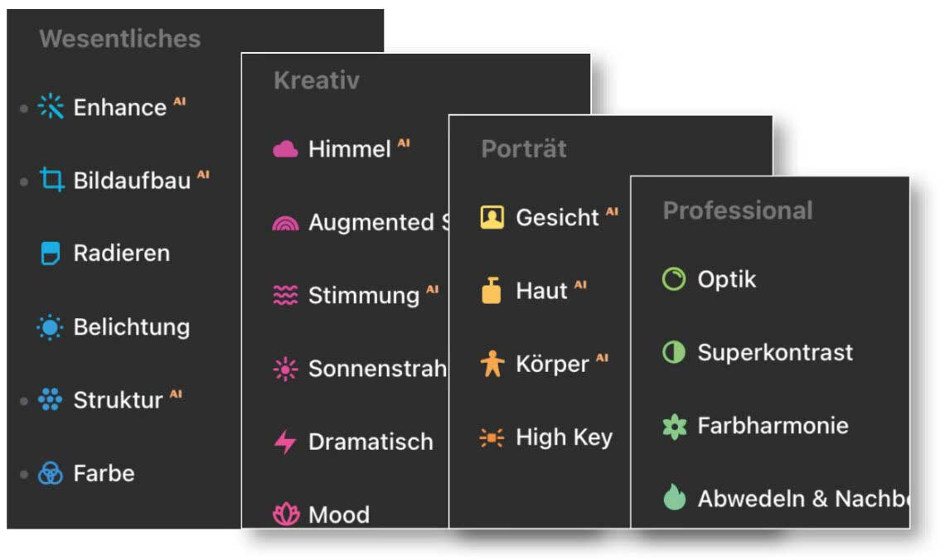Select the High Key tool

click(x=564, y=437)
